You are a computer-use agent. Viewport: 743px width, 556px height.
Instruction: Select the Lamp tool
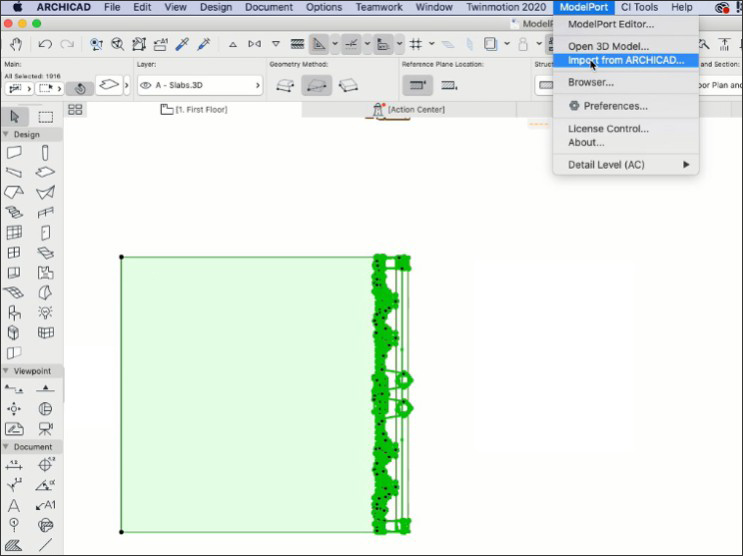tap(45, 312)
